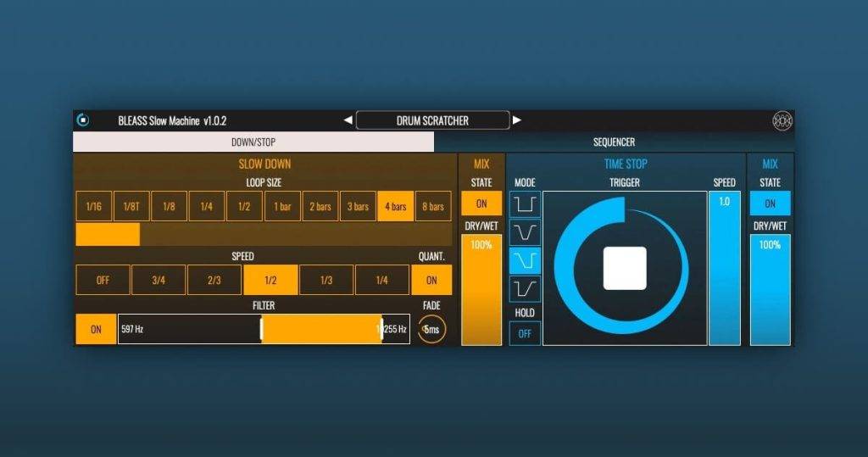Open the DRUM SCRATCHER preset selector
Screen dimensions: 868x457
432,120
